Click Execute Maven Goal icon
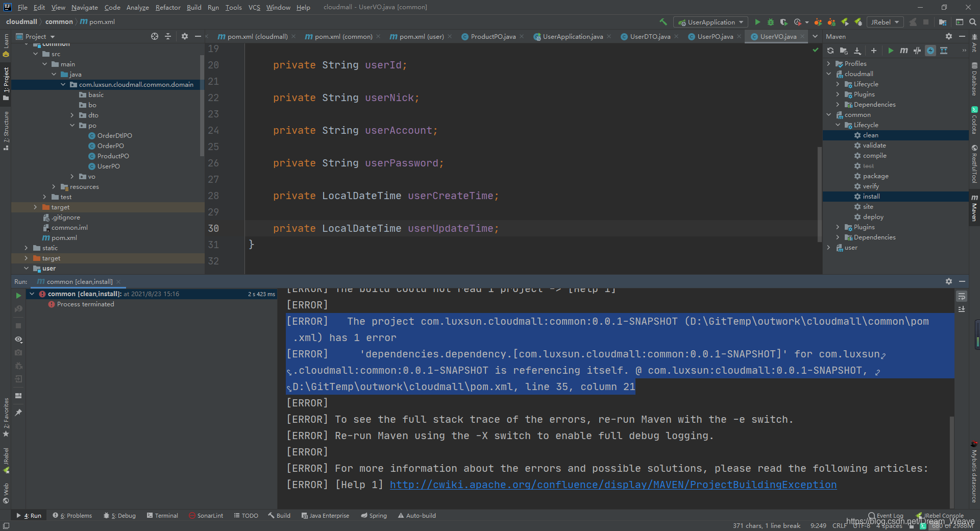 (903, 51)
